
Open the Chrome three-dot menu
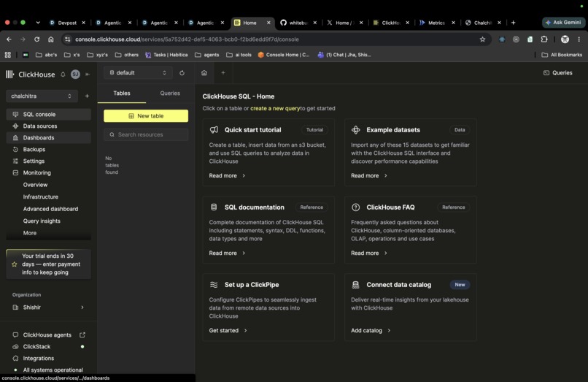pos(579,39)
